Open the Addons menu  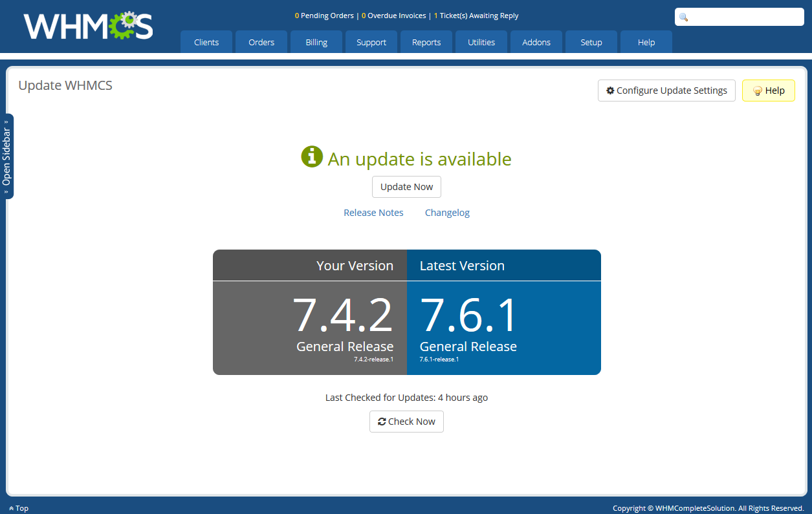coord(536,42)
